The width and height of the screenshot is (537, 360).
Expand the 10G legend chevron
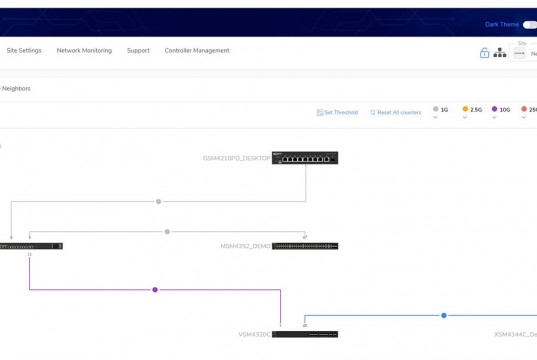click(494, 117)
